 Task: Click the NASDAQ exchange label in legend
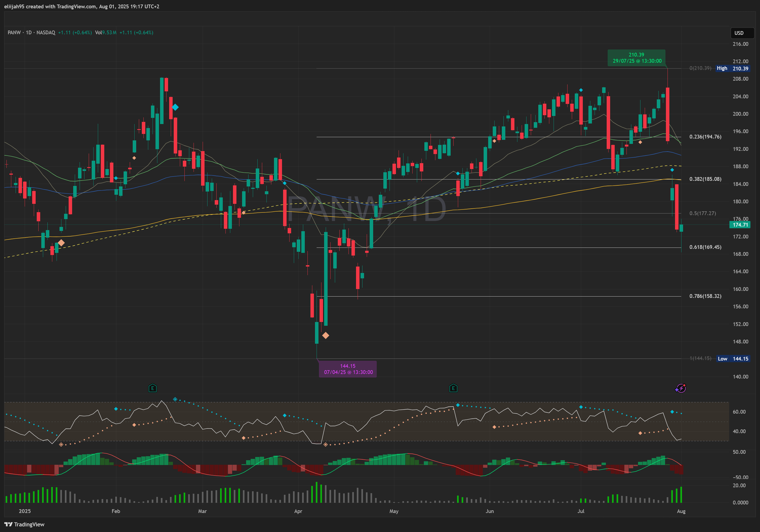(46, 32)
